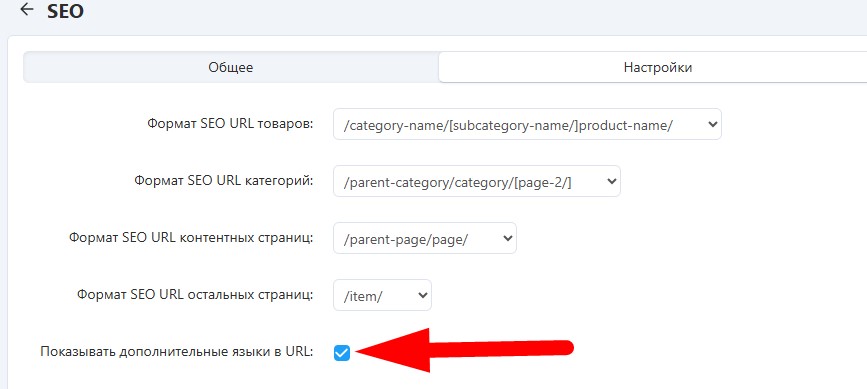The height and width of the screenshot is (389, 867).
Task: Open the Формат SEO URL товаров dropdown
Action: (x=527, y=124)
